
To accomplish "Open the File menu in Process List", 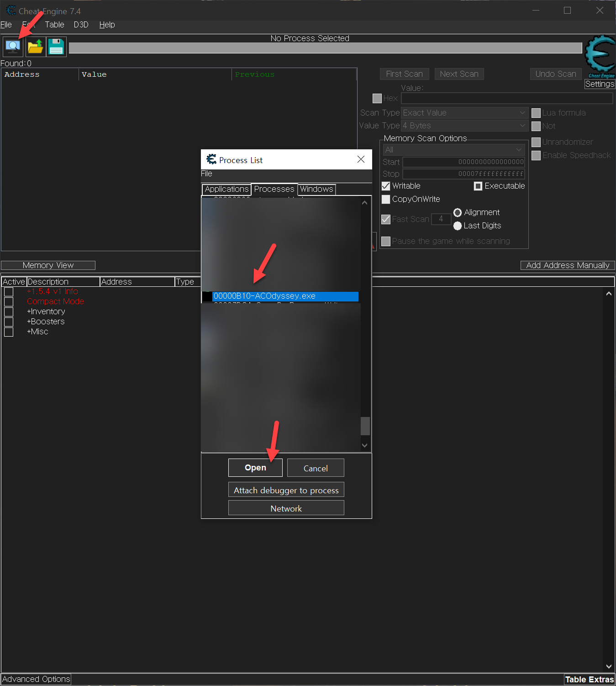I will (x=206, y=174).
